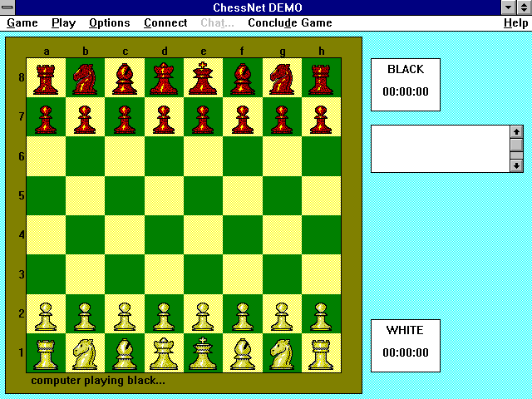This screenshot has width=532, height=399.
Task: Pick the black pawn on a7
Action: [46, 120]
